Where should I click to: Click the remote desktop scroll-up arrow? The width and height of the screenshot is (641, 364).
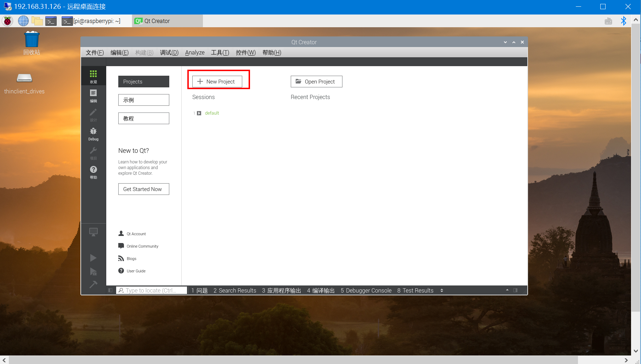636,20
